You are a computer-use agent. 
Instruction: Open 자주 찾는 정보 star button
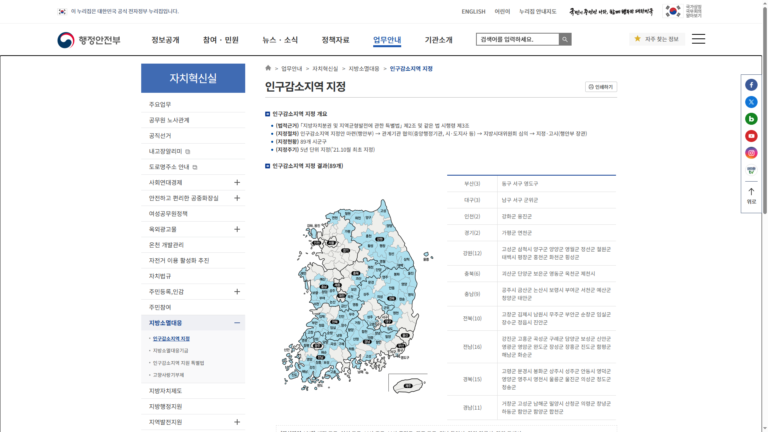click(x=656, y=39)
